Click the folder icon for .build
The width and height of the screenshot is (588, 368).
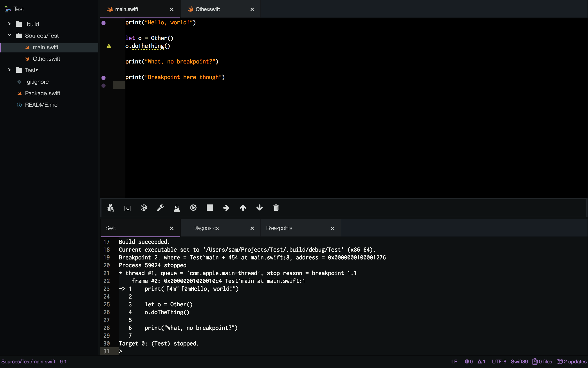pyautogui.click(x=19, y=24)
